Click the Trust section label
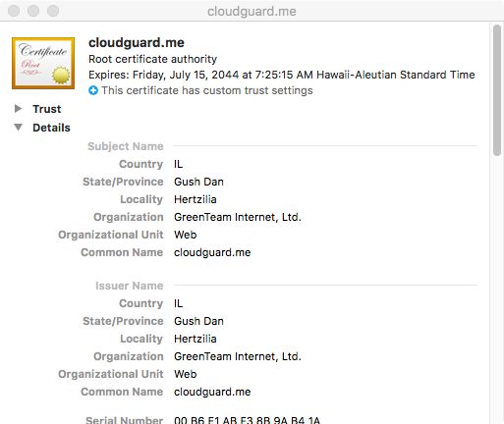Screen dimensions: 504x424 (x=47, y=109)
